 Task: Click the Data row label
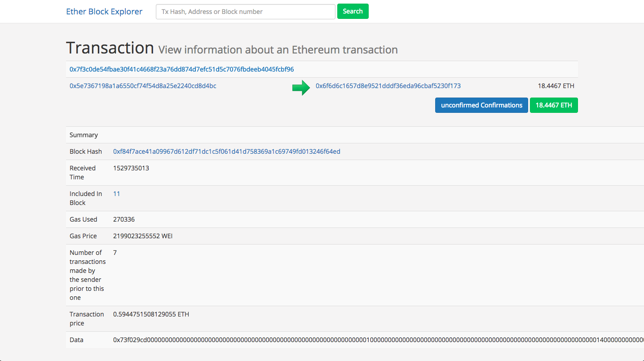click(x=76, y=340)
